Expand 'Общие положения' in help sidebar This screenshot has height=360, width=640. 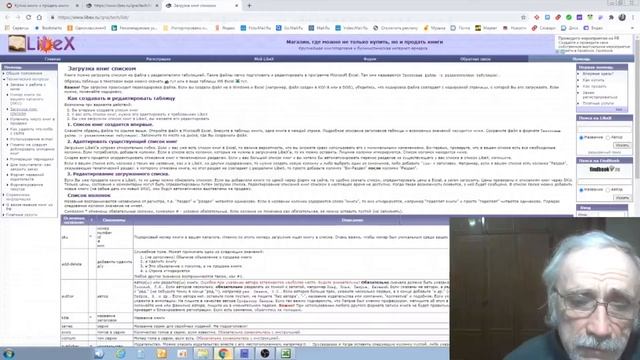pos(24,73)
